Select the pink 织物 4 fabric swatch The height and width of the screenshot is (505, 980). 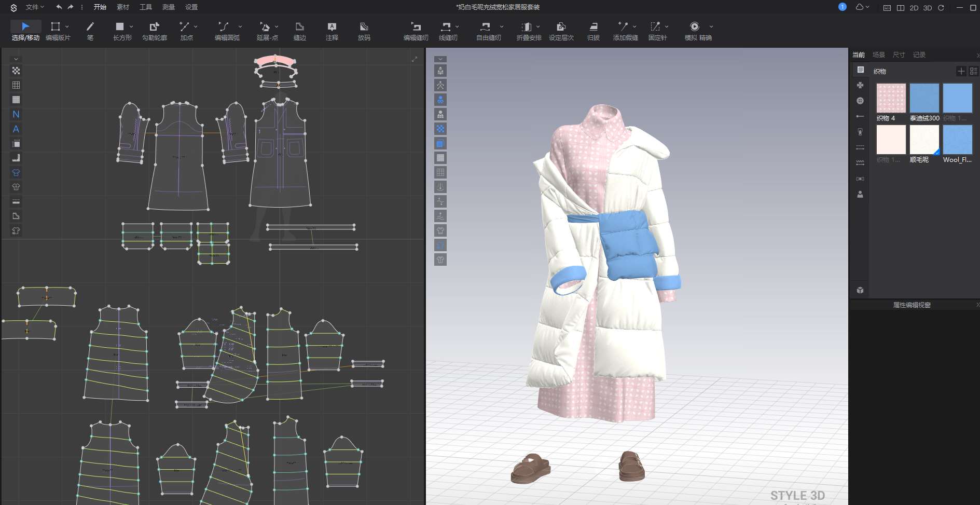tap(891, 98)
